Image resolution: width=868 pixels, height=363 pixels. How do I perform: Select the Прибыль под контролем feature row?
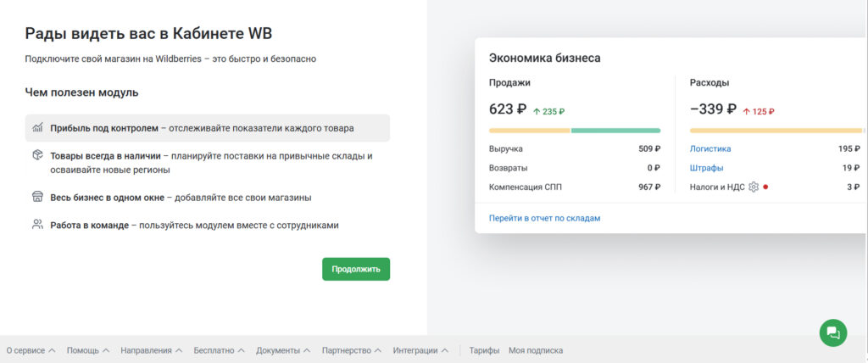pos(208,128)
